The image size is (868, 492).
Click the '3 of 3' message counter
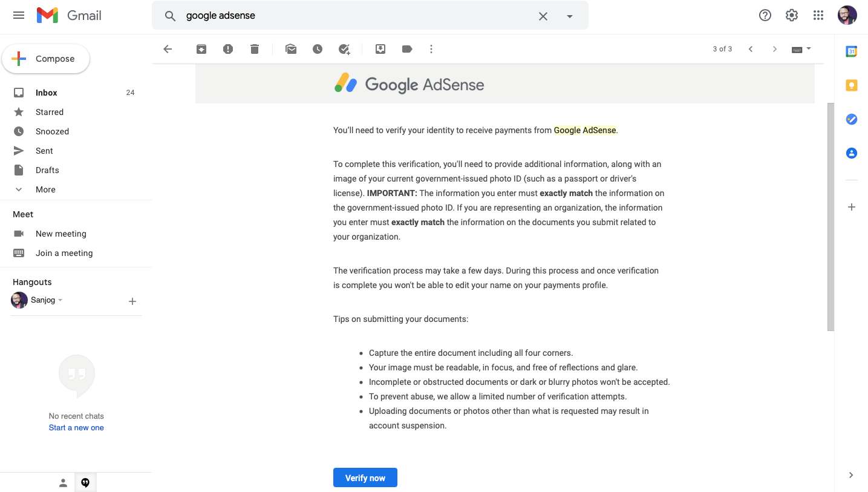coord(722,49)
